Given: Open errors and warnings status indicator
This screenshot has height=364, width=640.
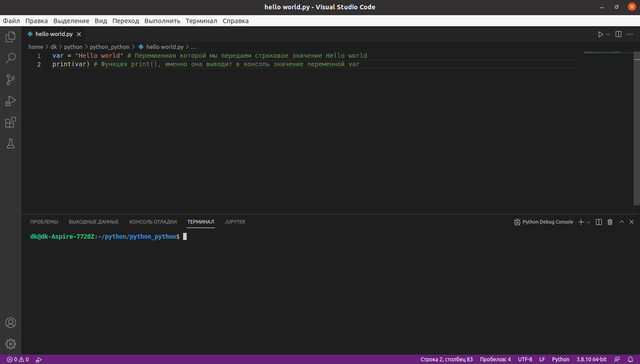Looking at the screenshot, I should tap(18, 359).
